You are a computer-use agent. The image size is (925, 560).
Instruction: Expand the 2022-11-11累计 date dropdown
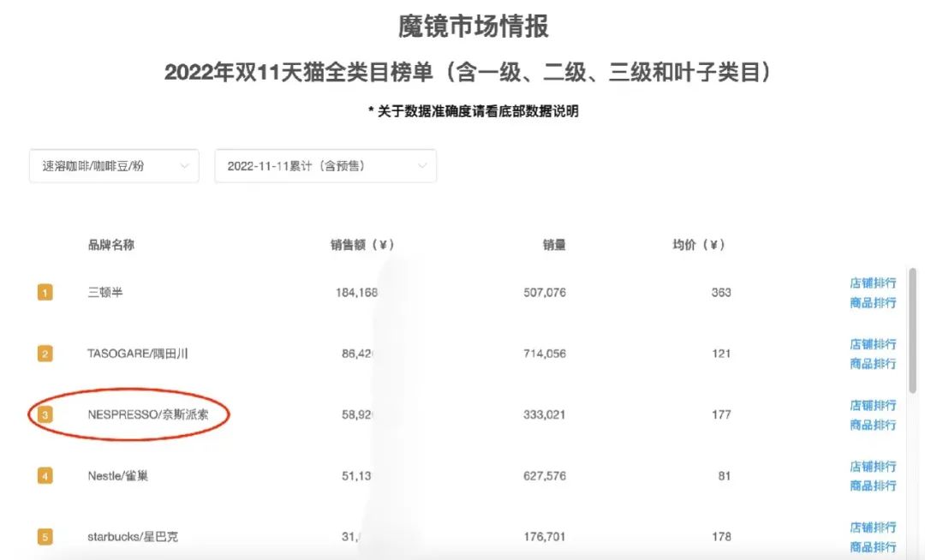tap(325, 166)
